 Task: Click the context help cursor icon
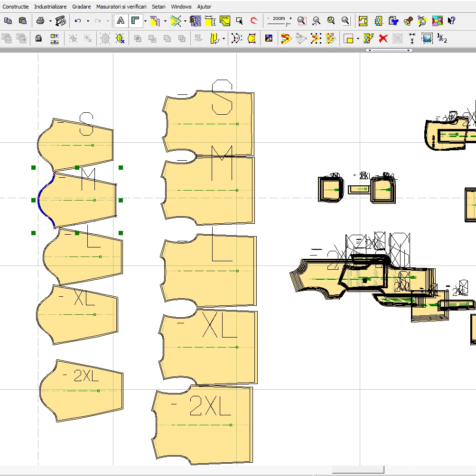(451, 21)
